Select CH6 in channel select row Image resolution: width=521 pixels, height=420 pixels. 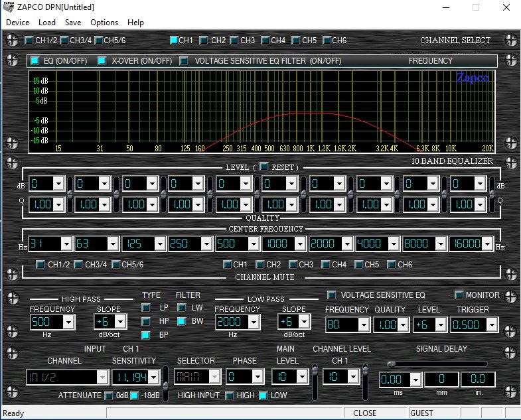(x=327, y=40)
